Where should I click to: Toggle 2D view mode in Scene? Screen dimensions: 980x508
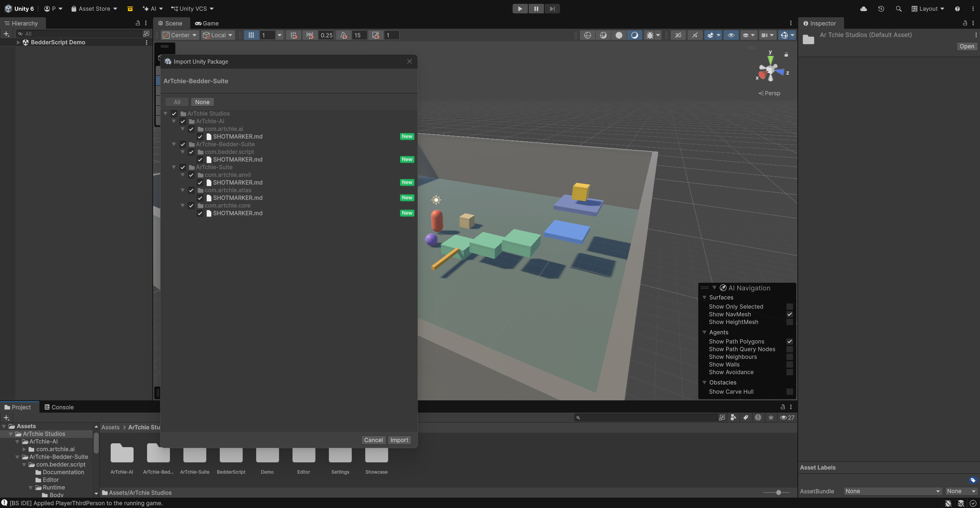click(678, 35)
